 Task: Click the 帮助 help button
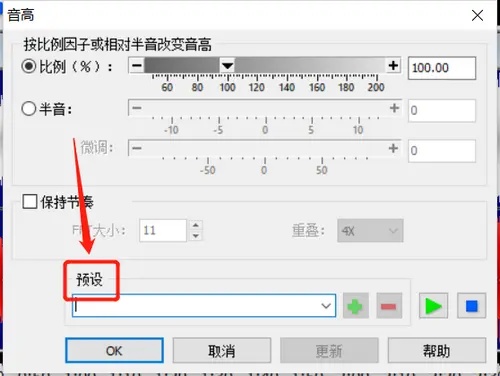(437, 350)
